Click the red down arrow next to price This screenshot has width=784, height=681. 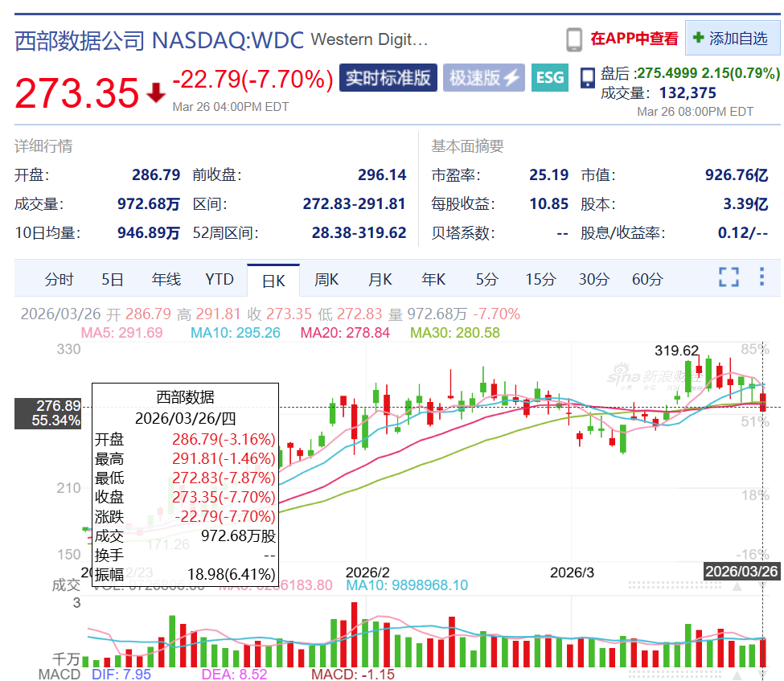[x=156, y=92]
